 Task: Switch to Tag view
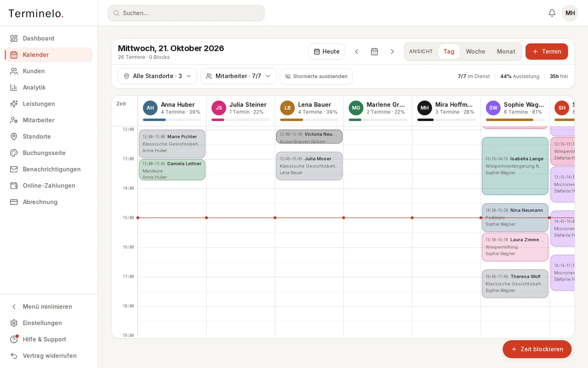click(449, 52)
